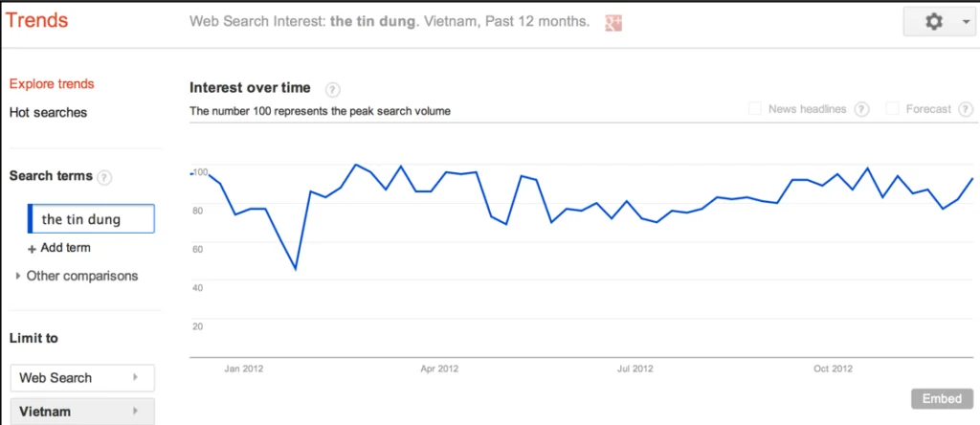Click the search term input field
Image resolution: width=980 pixels, height=425 pixels.
coord(93,219)
